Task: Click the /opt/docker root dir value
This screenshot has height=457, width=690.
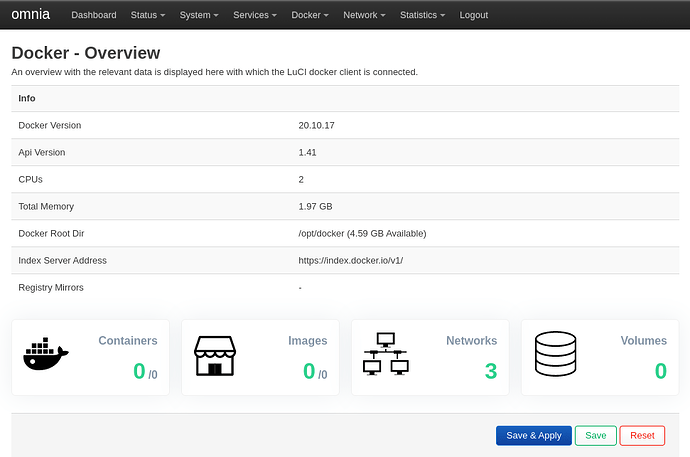Action: click(362, 234)
